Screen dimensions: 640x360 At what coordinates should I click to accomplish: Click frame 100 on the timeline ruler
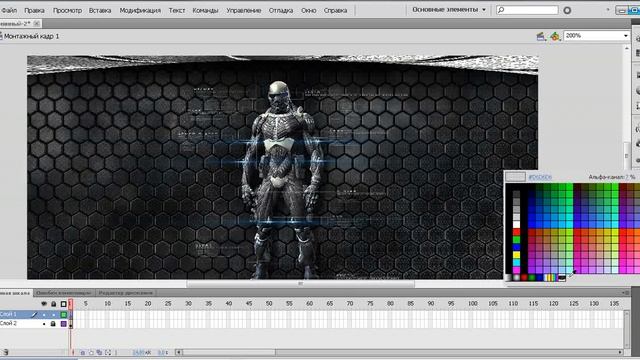coord(473,304)
